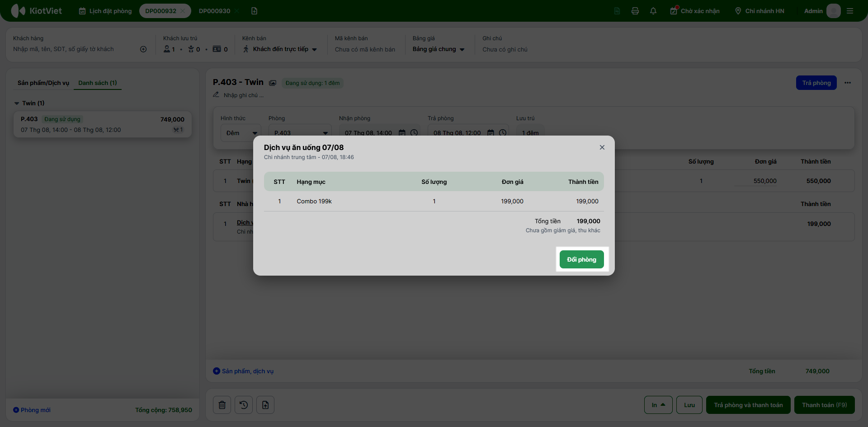
Task: Open the Lịch đặt phòng calendar view
Action: point(105,11)
